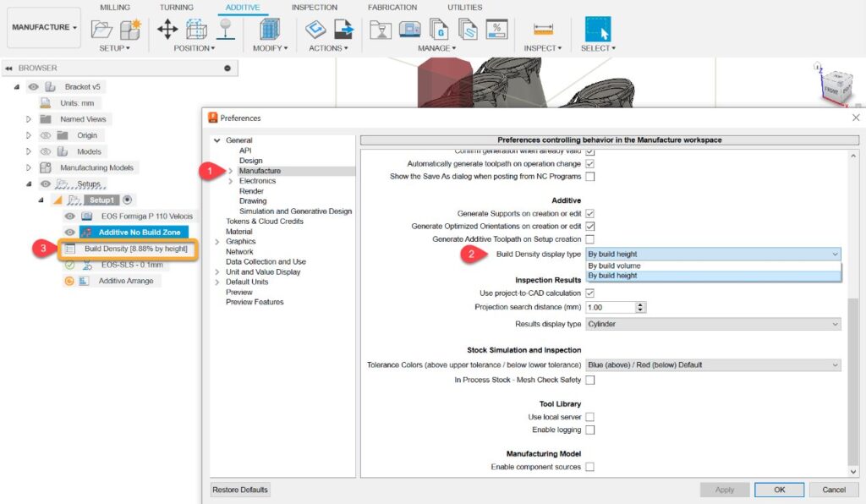Viewport: 866px width, 504px height.
Task: Click the wireframe box Arrange icon under Position
Action: (196, 29)
